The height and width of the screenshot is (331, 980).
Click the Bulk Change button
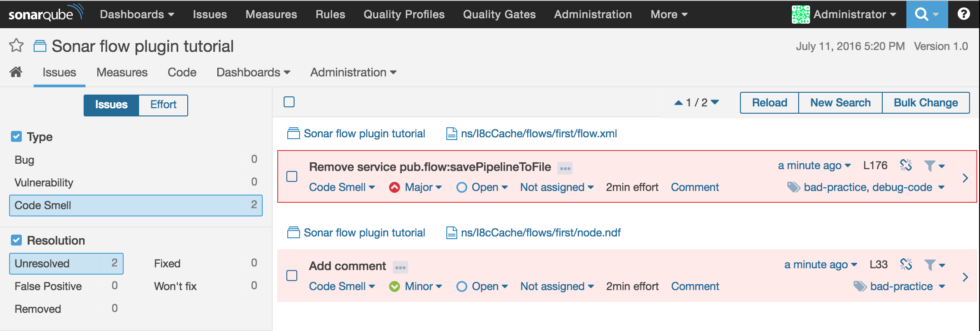(925, 103)
